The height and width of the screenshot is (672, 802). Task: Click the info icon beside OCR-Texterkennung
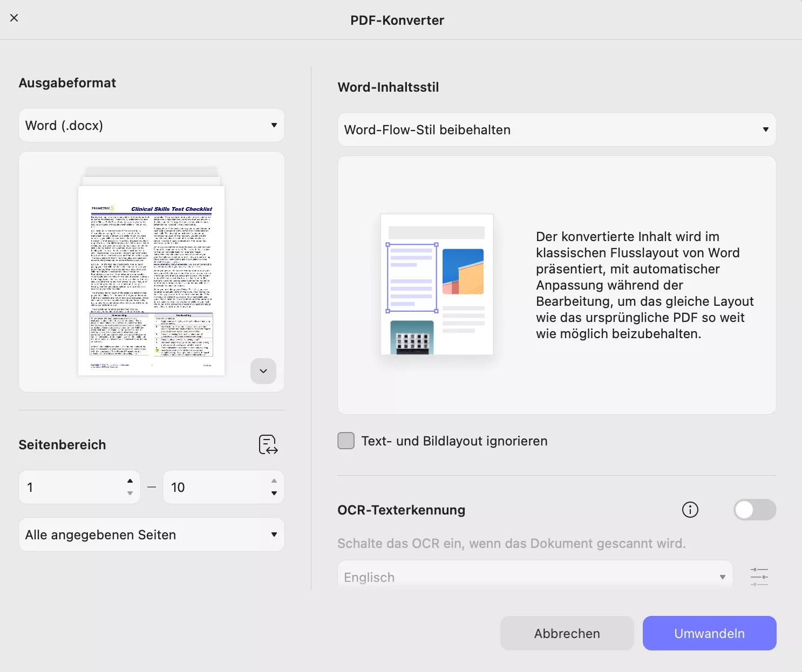tap(690, 510)
